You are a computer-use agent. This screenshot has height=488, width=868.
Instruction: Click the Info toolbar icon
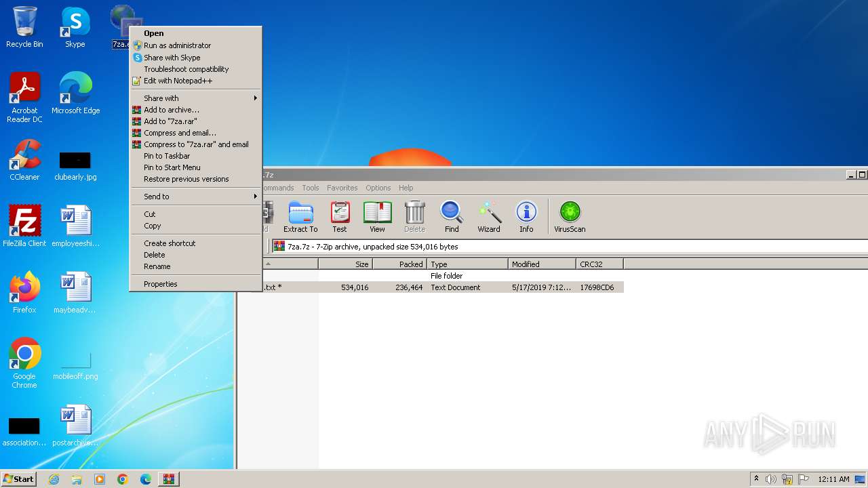click(526, 217)
